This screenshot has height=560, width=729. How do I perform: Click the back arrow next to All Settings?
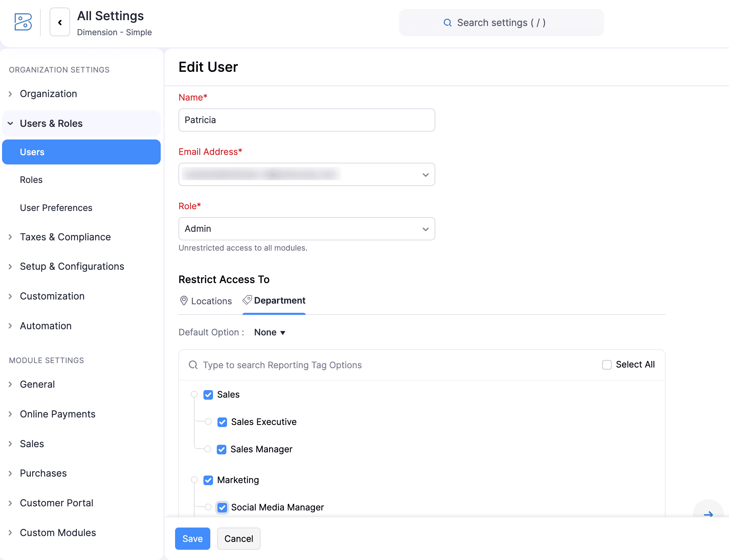(x=59, y=23)
